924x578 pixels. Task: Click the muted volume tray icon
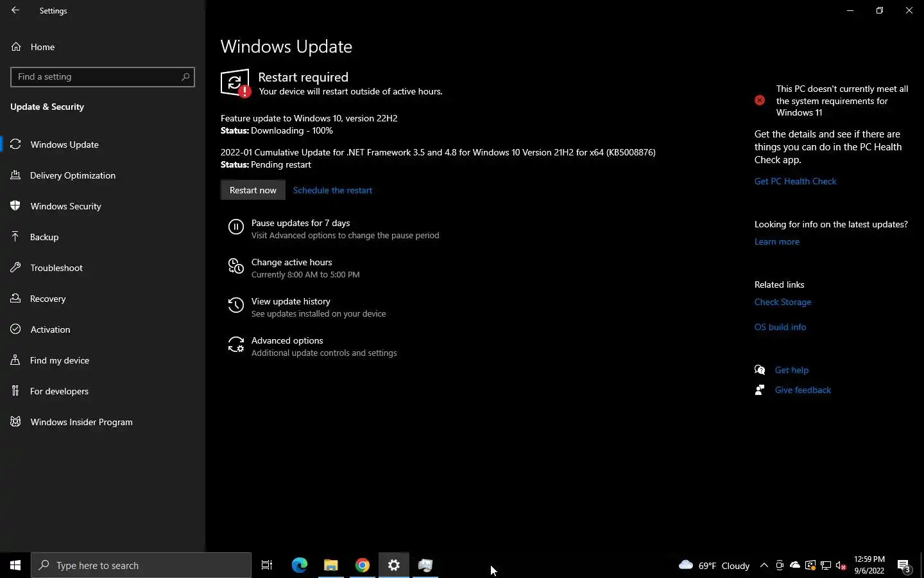coord(841,565)
